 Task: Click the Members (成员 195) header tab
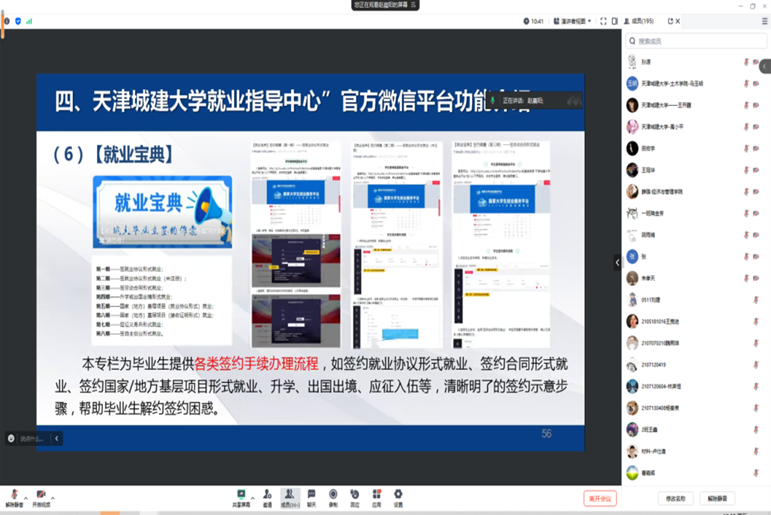click(642, 21)
